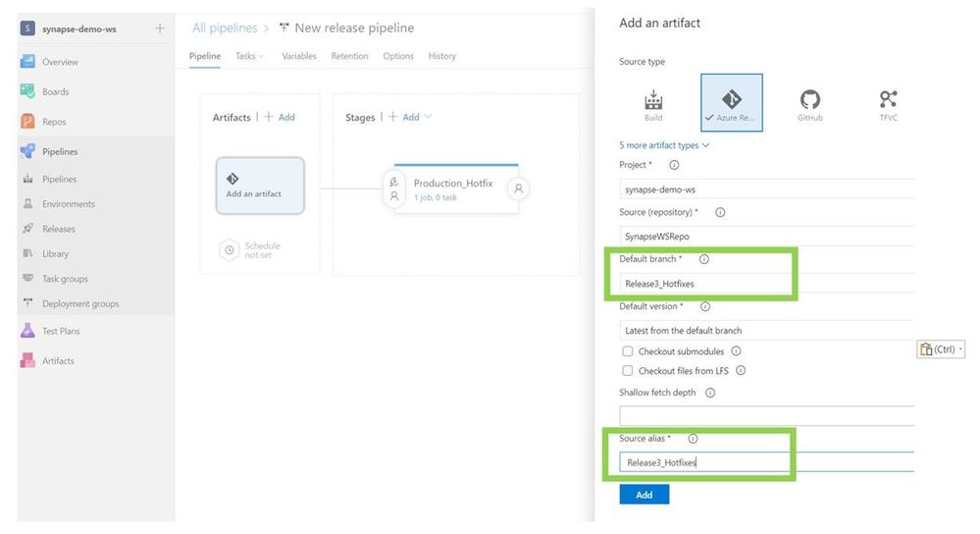Expand 5 more artifact types
Viewport: 980px width, 534px height.
(664, 145)
